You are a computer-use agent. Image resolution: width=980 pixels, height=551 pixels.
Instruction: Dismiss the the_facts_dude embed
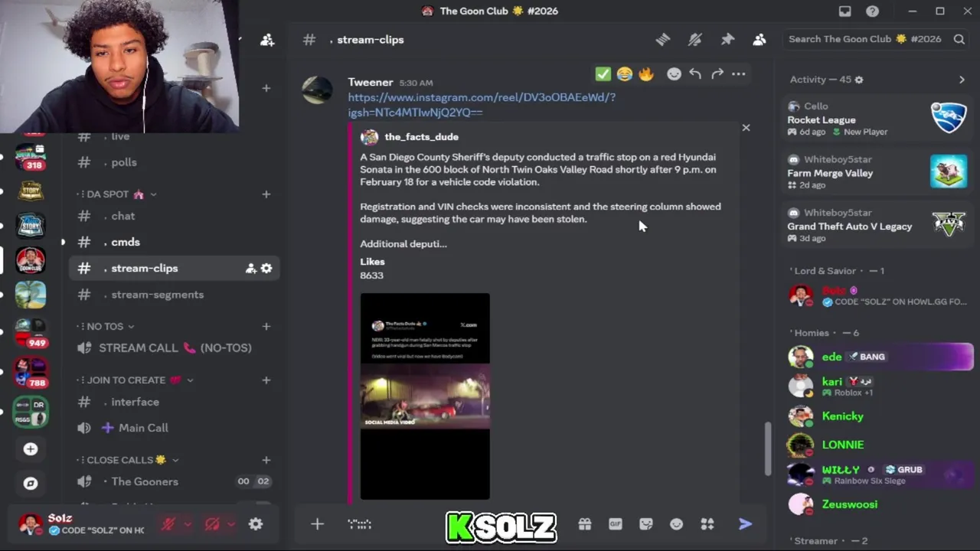(x=746, y=128)
